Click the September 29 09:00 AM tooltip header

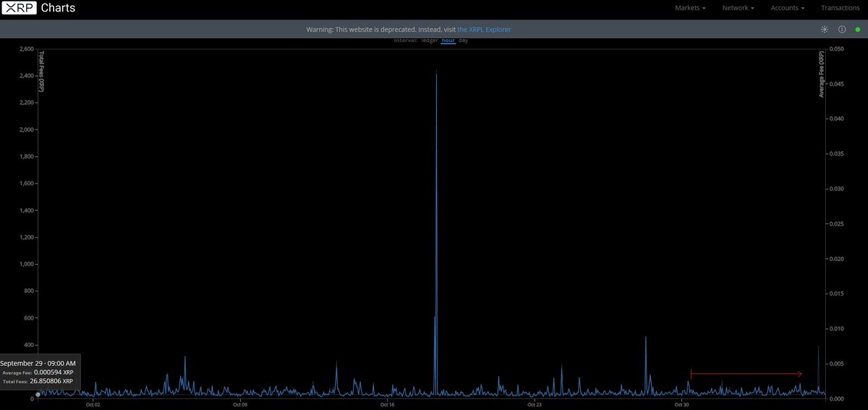click(x=38, y=363)
